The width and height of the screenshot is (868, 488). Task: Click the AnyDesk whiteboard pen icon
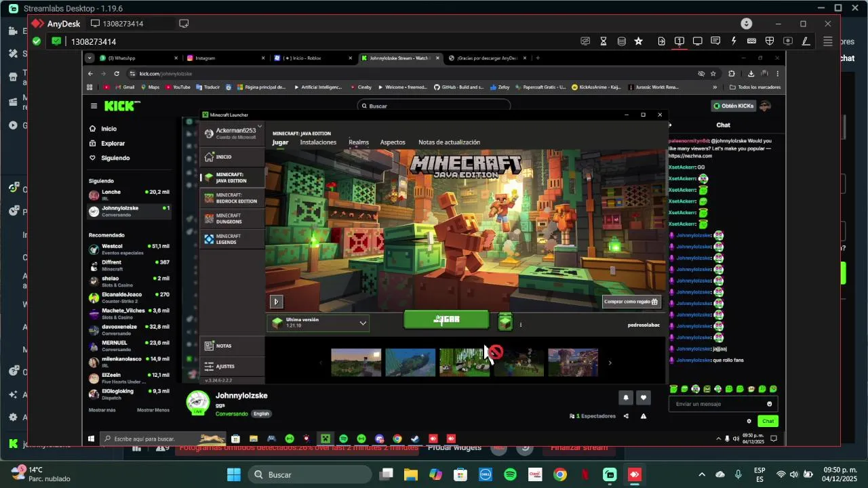806,41
